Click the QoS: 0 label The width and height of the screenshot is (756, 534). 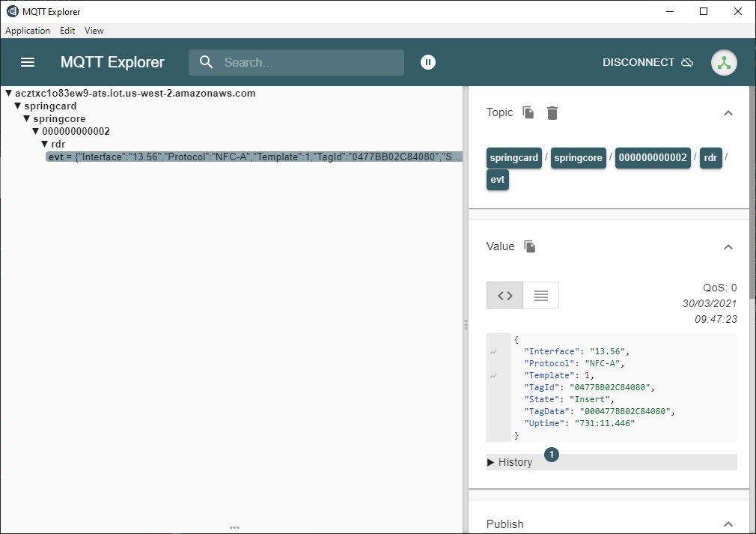720,288
